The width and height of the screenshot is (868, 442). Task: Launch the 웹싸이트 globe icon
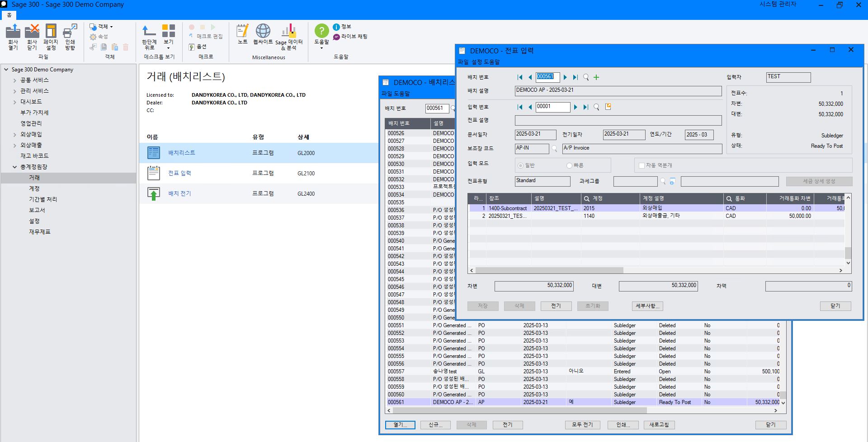click(x=263, y=34)
